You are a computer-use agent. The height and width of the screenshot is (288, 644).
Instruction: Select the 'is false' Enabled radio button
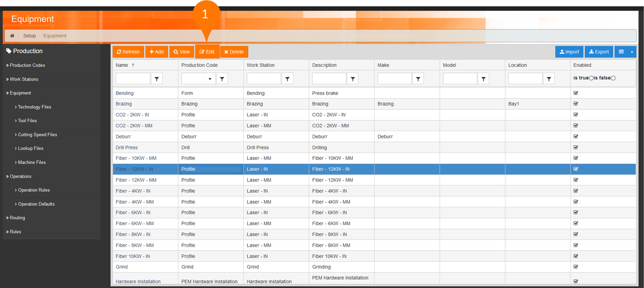[613, 78]
